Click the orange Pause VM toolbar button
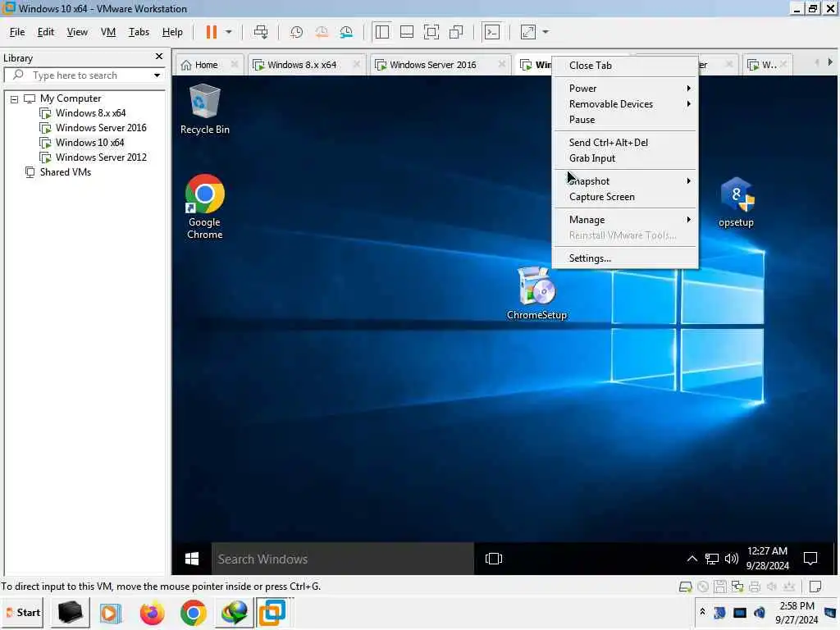 click(211, 32)
